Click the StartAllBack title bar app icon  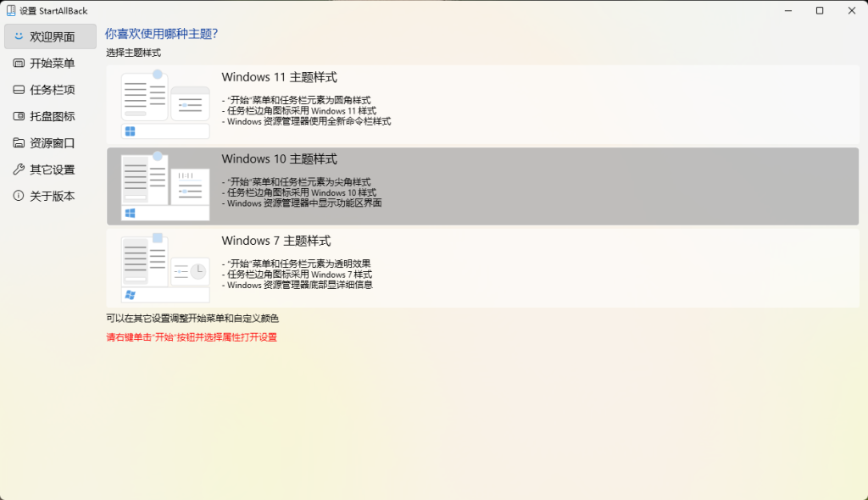(10, 10)
